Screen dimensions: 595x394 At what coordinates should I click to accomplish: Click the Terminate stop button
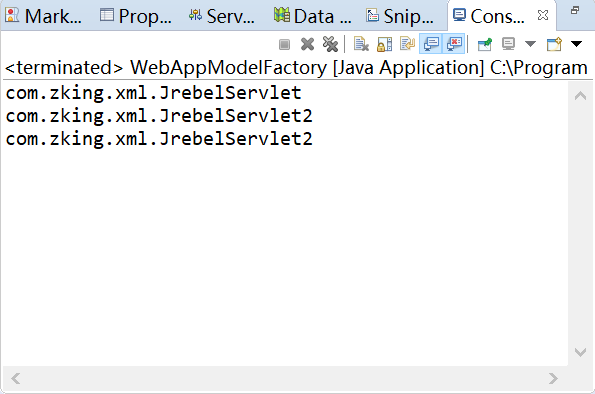click(x=285, y=44)
